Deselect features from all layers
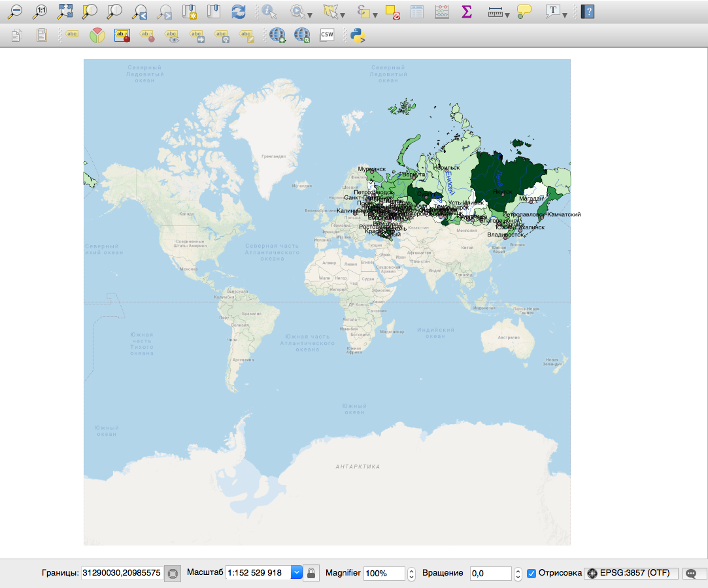Image resolution: width=708 pixels, height=588 pixels. (392, 11)
